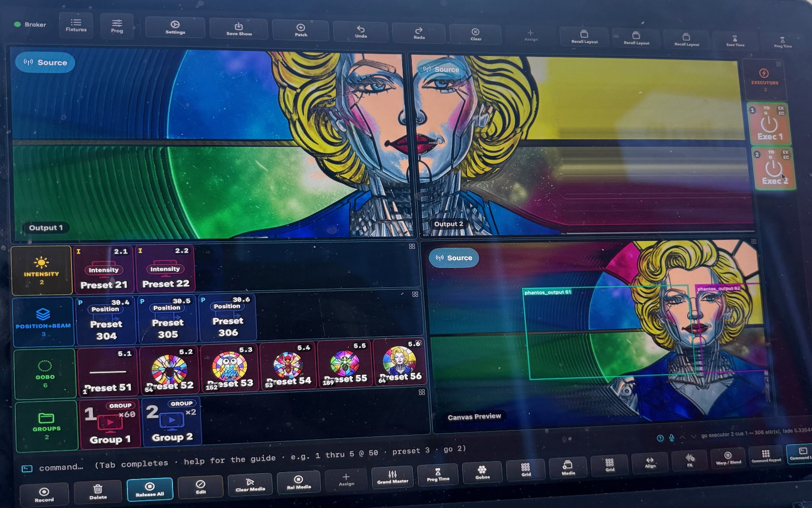
Task: Select the Intensity pool category
Action: [42, 270]
